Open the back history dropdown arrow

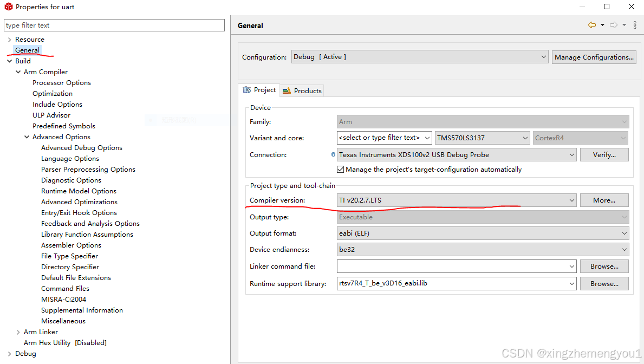(x=602, y=25)
